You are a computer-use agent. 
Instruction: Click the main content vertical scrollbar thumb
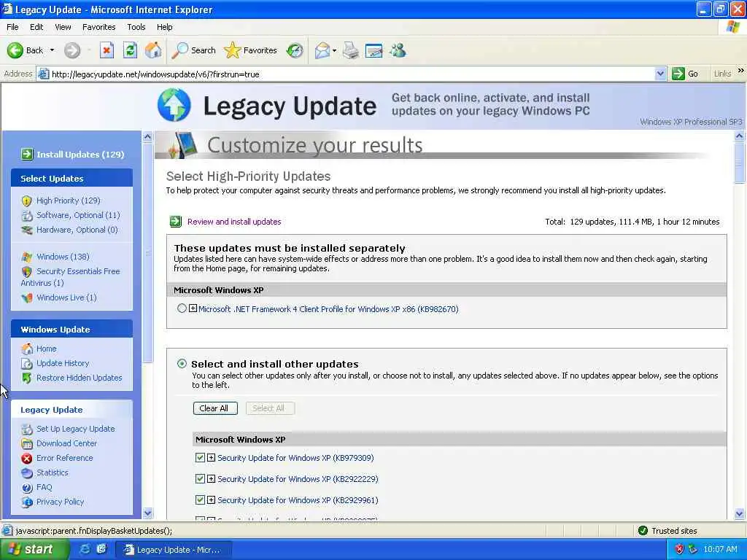coord(740,163)
